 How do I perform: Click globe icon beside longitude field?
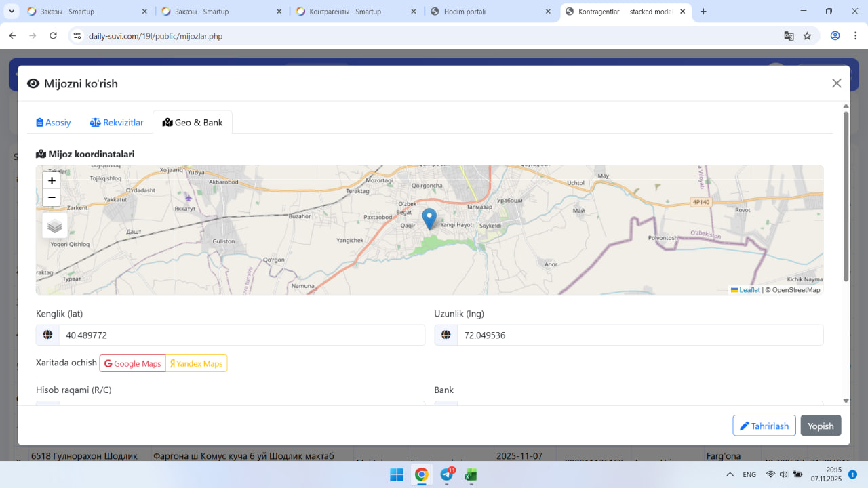pos(446,335)
